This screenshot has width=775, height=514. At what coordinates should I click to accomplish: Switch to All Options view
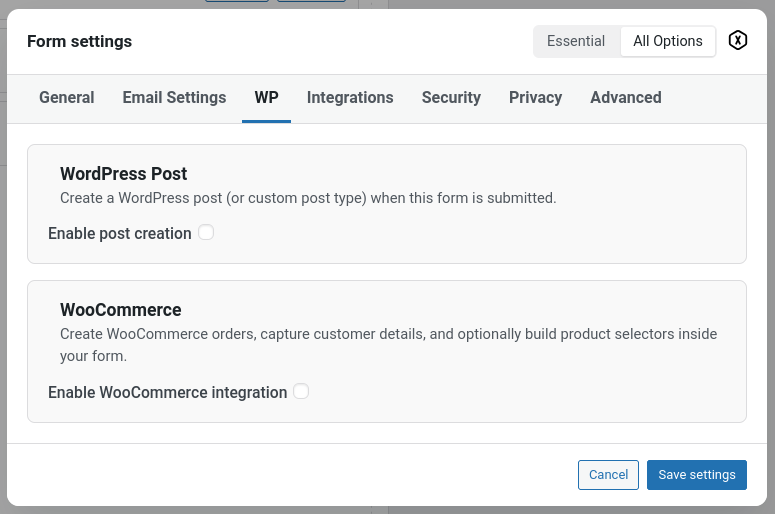667,41
